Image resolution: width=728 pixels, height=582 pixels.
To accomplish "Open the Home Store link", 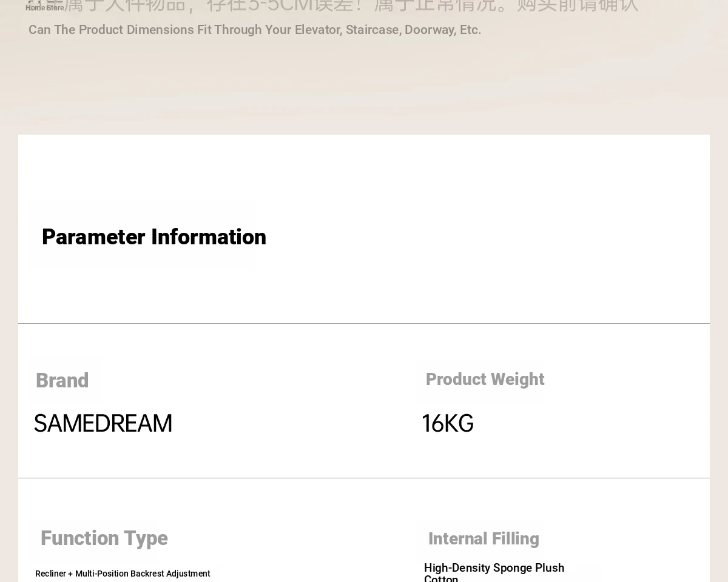I will pyautogui.click(x=44, y=8).
